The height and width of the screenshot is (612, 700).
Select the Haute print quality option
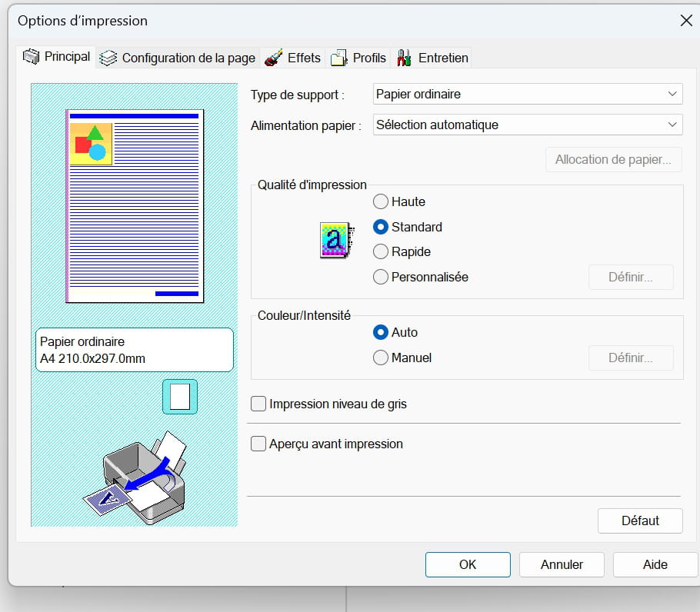381,202
